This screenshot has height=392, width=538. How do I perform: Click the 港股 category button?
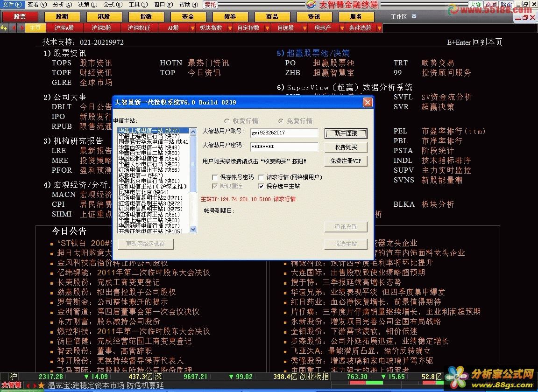point(104,16)
